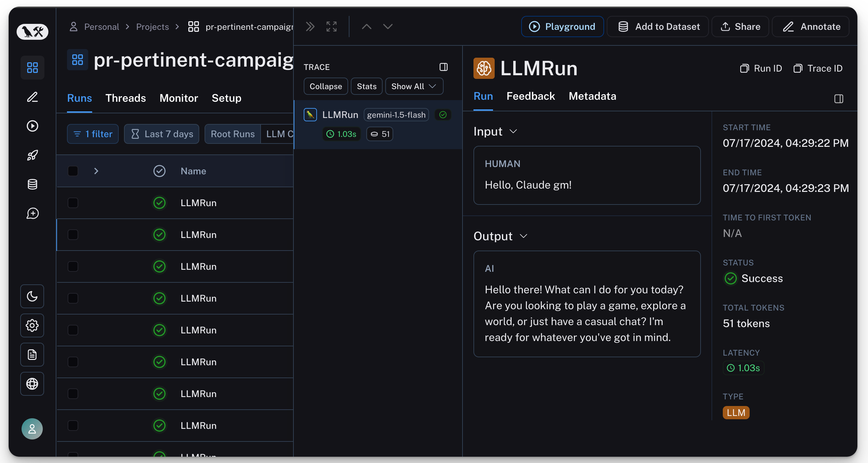
Task: Open the run in Playground
Action: [562, 27]
